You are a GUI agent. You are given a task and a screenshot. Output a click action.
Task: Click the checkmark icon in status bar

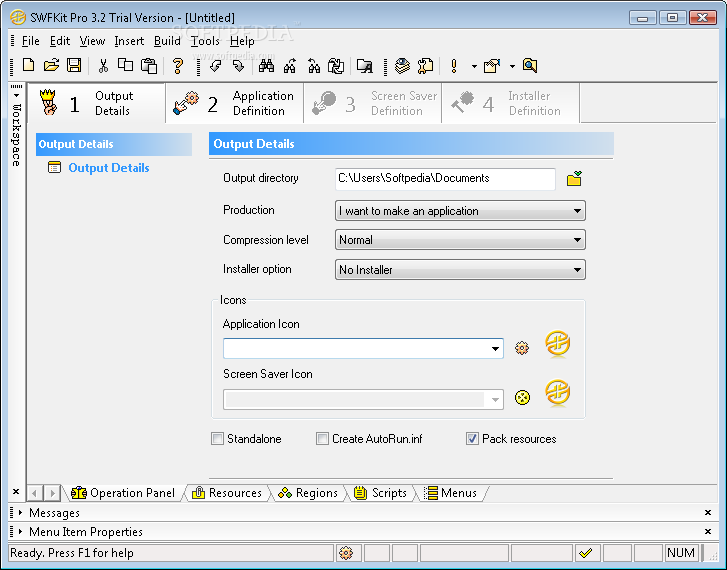586,553
